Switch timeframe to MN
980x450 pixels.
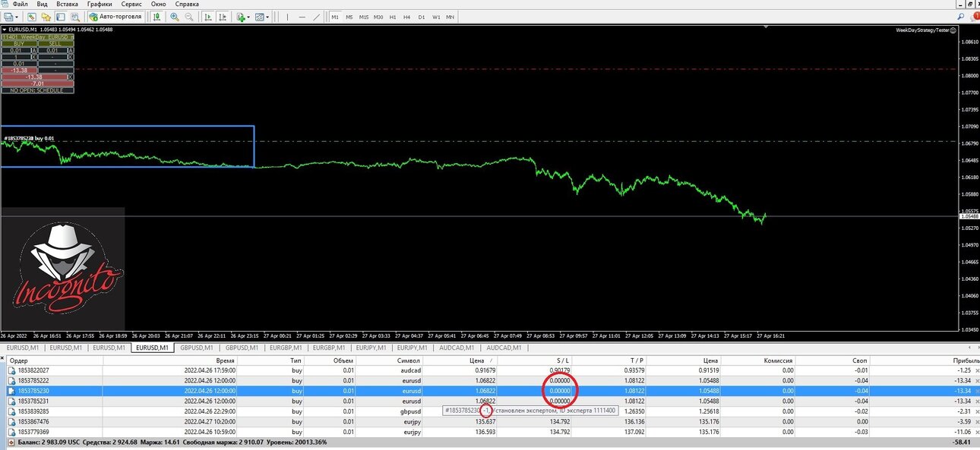(x=450, y=17)
